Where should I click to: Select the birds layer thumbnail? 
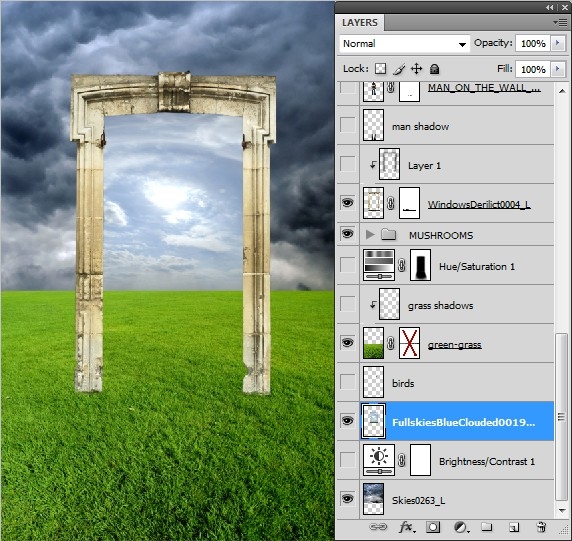(x=374, y=382)
